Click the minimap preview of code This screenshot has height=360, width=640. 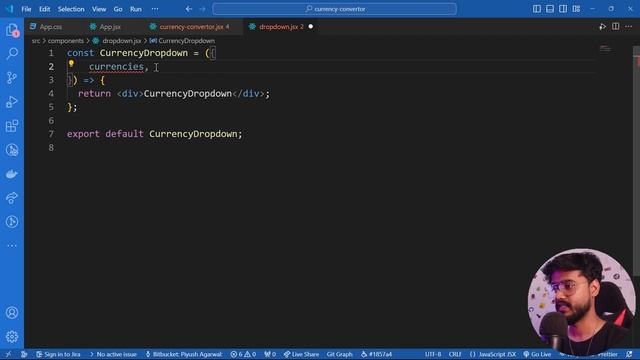606,49
